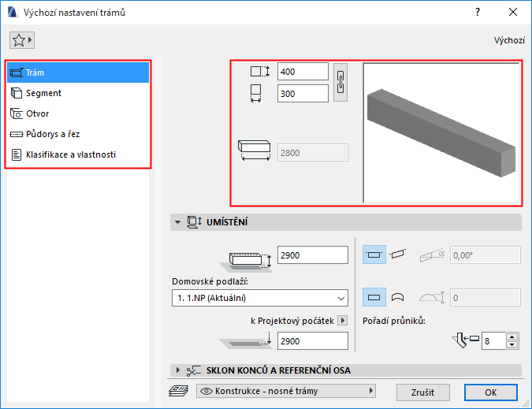
Task: Decrease the Pořadí průniků value
Action: coord(512,345)
